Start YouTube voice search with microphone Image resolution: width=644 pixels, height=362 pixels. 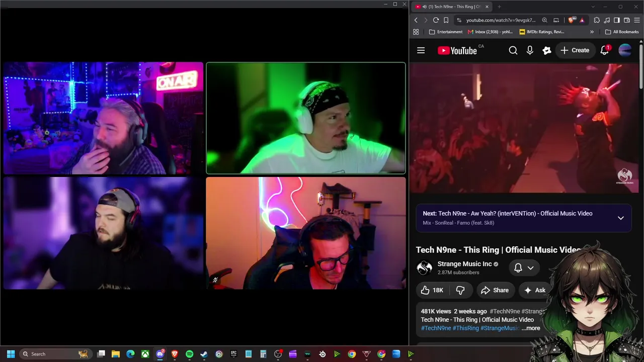pyautogui.click(x=530, y=50)
